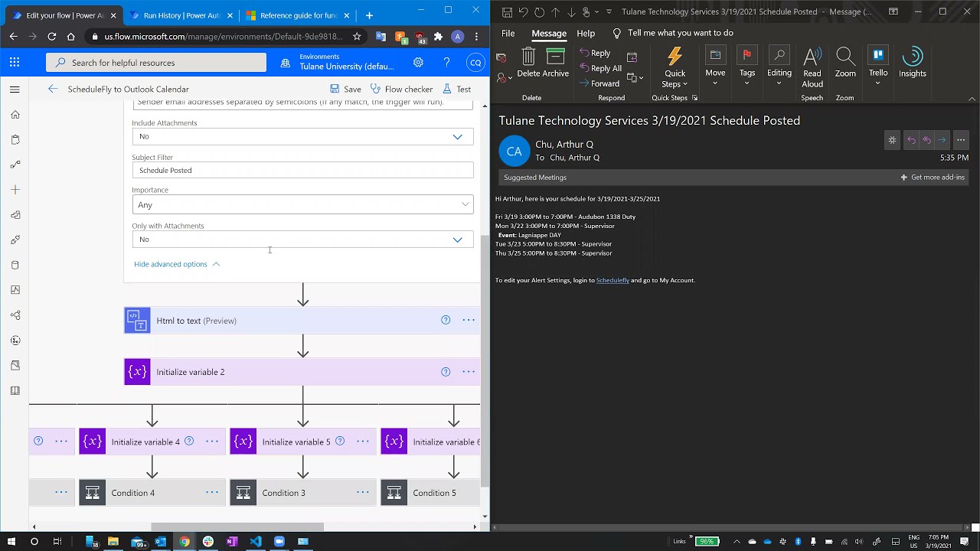980x551 pixels.
Task: Open the CQ account avatar menu
Action: [475, 63]
